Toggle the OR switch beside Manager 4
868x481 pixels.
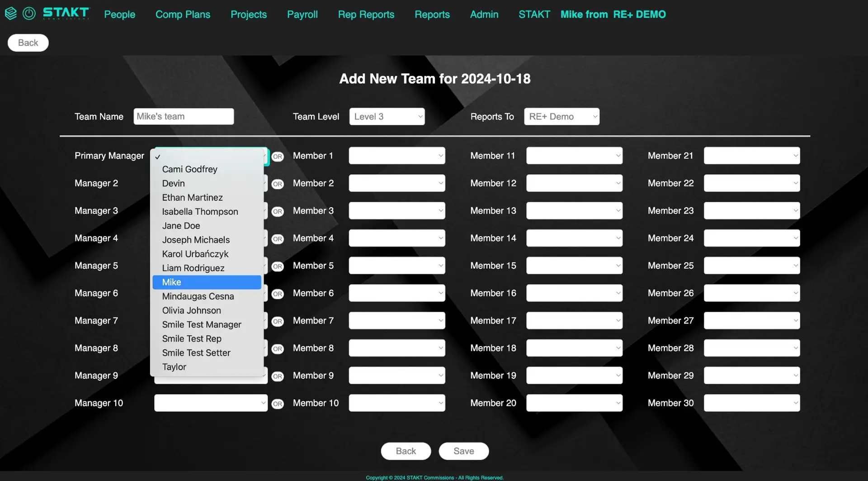pos(278,239)
